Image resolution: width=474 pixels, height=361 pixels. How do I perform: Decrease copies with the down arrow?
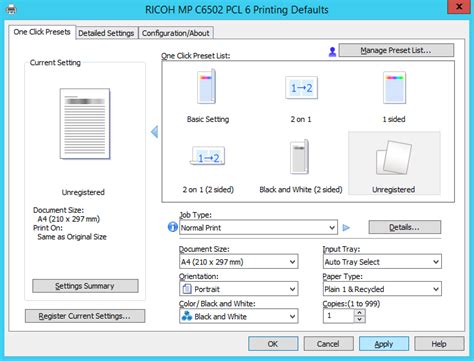click(x=359, y=319)
